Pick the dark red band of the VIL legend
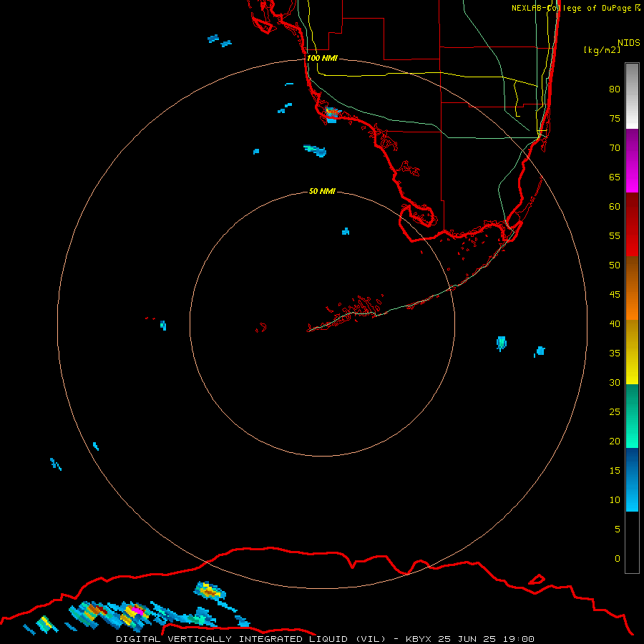This screenshot has width=644, height=644. pos(632,224)
